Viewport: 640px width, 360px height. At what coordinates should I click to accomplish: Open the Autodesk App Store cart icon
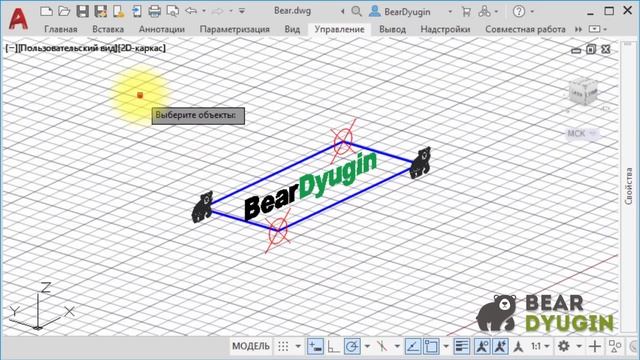466,12
